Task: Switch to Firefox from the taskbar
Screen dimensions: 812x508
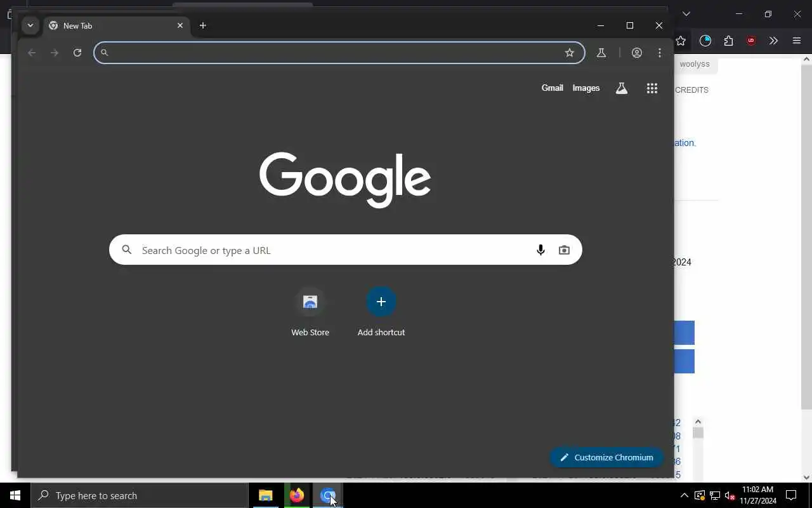Action: click(297, 495)
